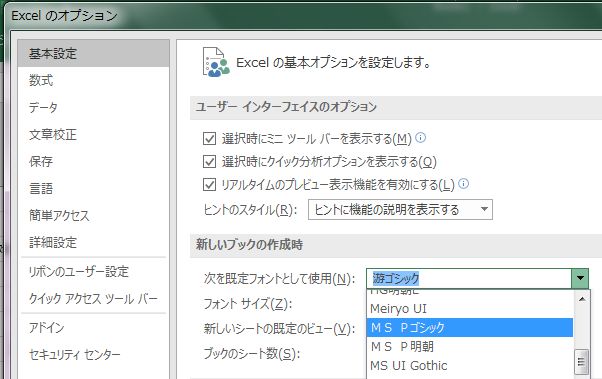
Task: Click the 新しいシートの既定のビュー(V) label
Action: 280,329
